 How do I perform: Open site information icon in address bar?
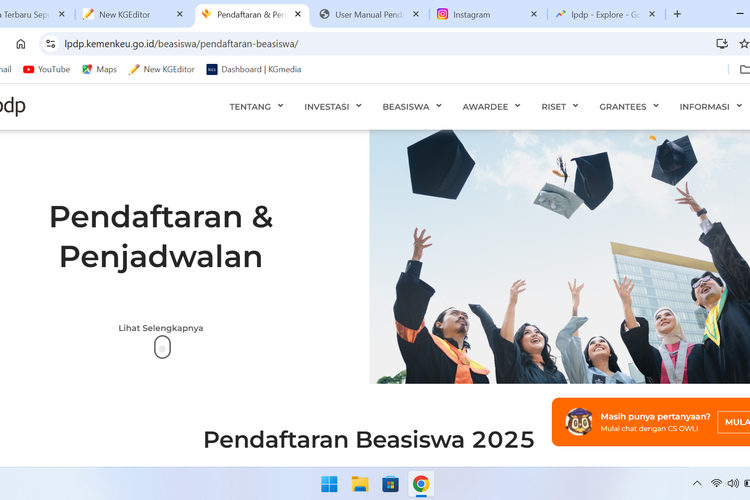[50, 44]
